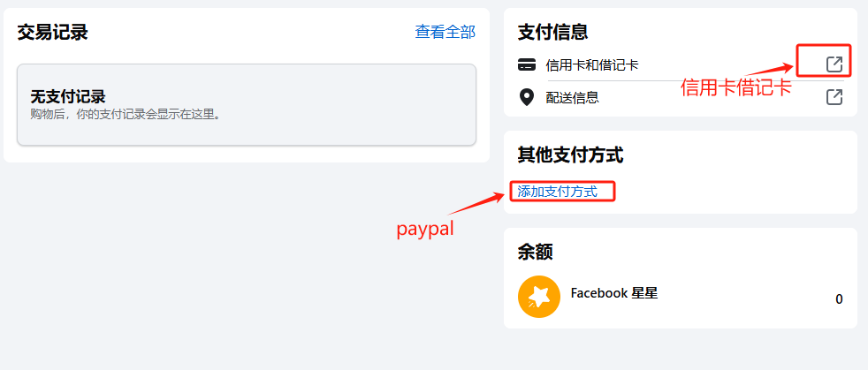868x370 pixels.
Task: Click the Facebook 星星 balance label
Action: pos(614,293)
